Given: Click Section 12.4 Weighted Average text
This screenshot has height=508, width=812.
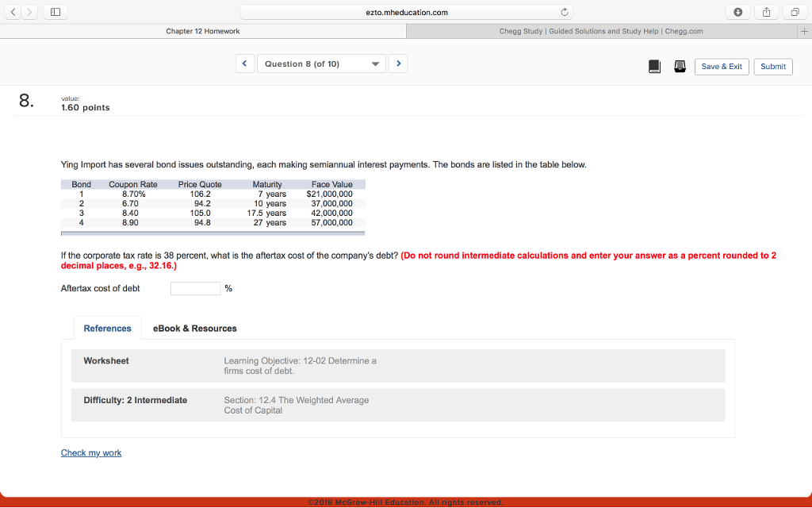Looking at the screenshot, I should coord(297,406).
